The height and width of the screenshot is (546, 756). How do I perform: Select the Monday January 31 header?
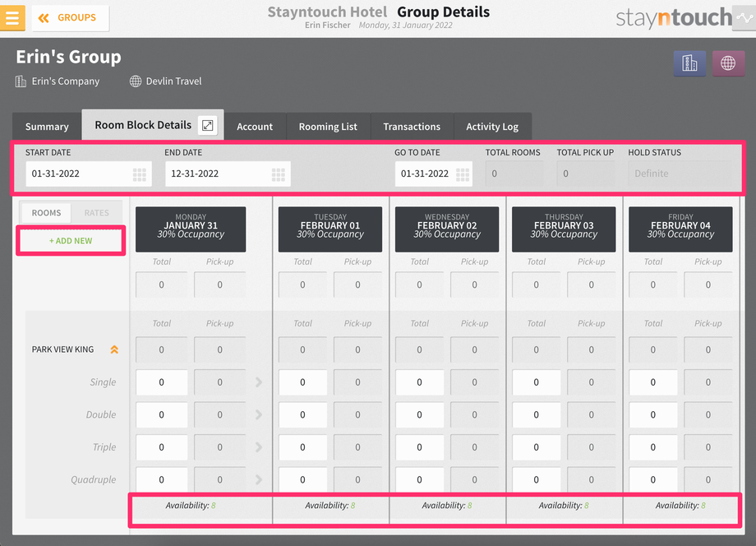(191, 229)
